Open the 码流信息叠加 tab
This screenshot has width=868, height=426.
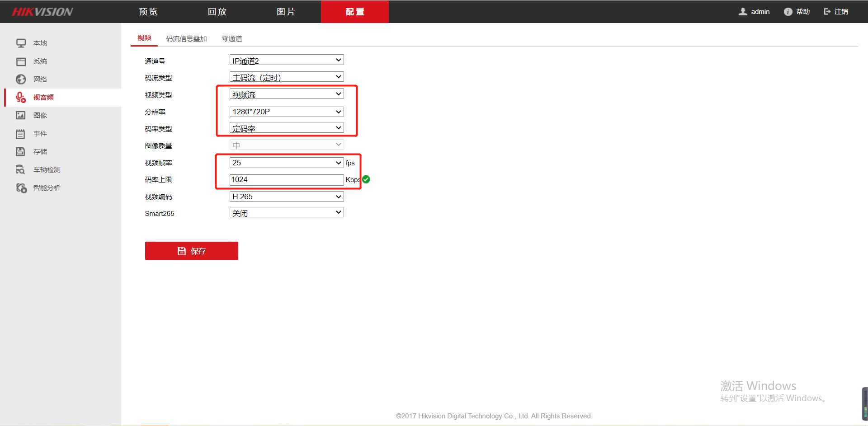186,39
